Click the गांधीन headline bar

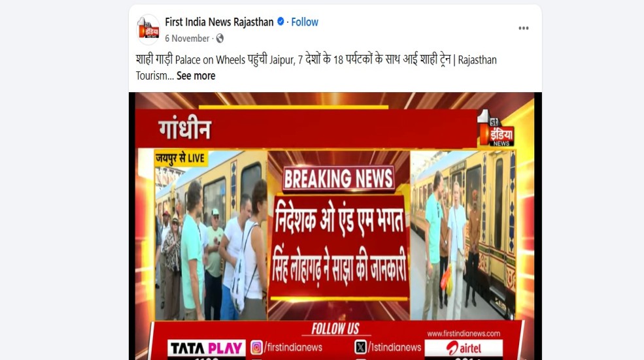tap(306, 129)
